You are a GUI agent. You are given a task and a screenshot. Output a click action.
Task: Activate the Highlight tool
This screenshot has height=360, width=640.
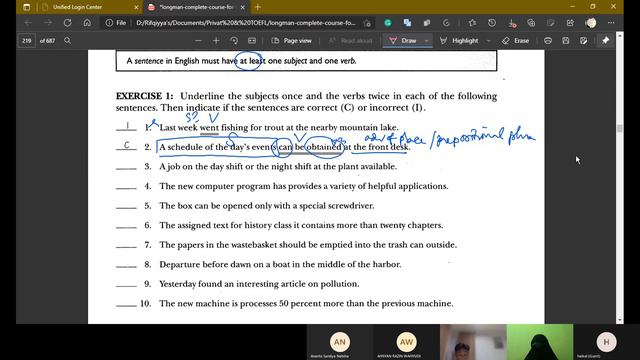[x=459, y=40]
